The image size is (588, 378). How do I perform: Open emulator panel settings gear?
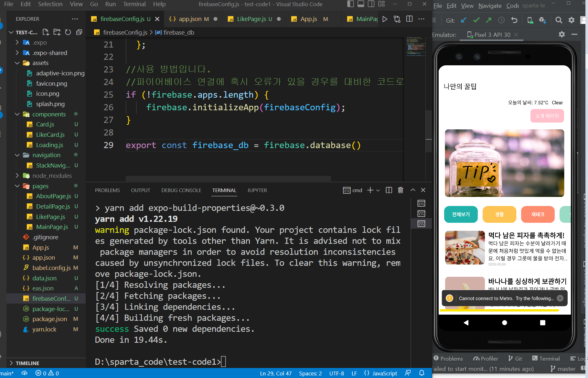coord(562,34)
